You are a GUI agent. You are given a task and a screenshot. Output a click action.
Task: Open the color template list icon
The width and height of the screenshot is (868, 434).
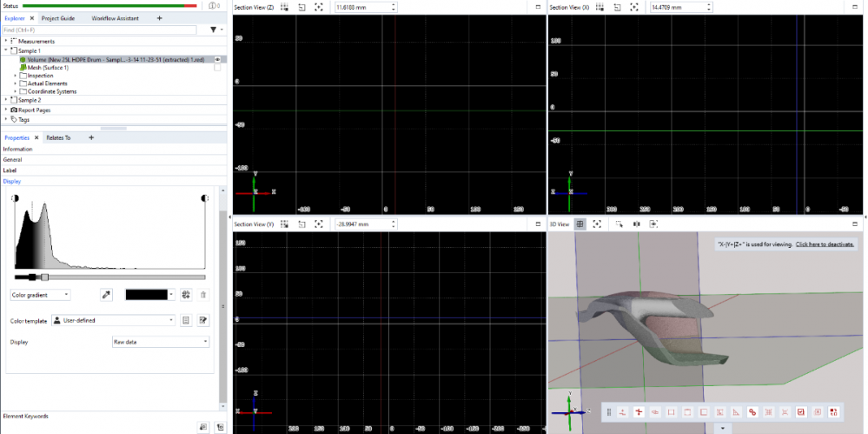(187, 320)
